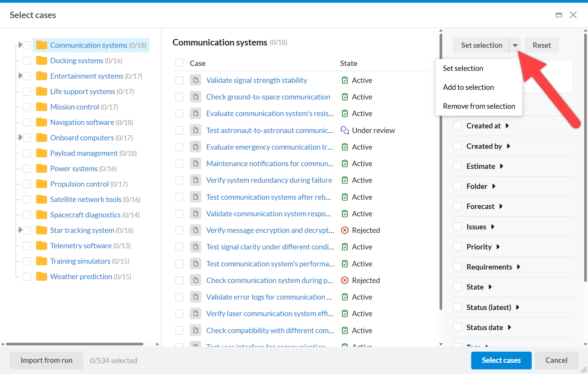Open Test signal clarity under different conditions case
The height and width of the screenshot is (374, 588).
(x=270, y=247)
